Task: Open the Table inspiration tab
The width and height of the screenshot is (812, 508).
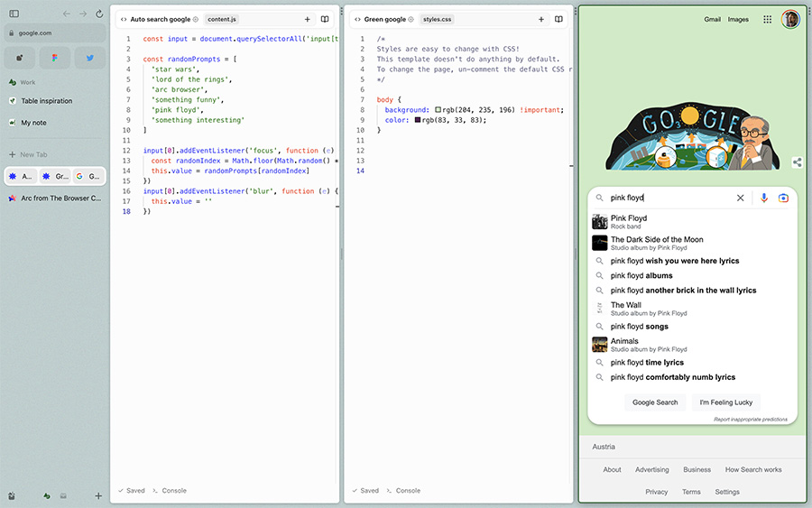Action: coord(55,101)
